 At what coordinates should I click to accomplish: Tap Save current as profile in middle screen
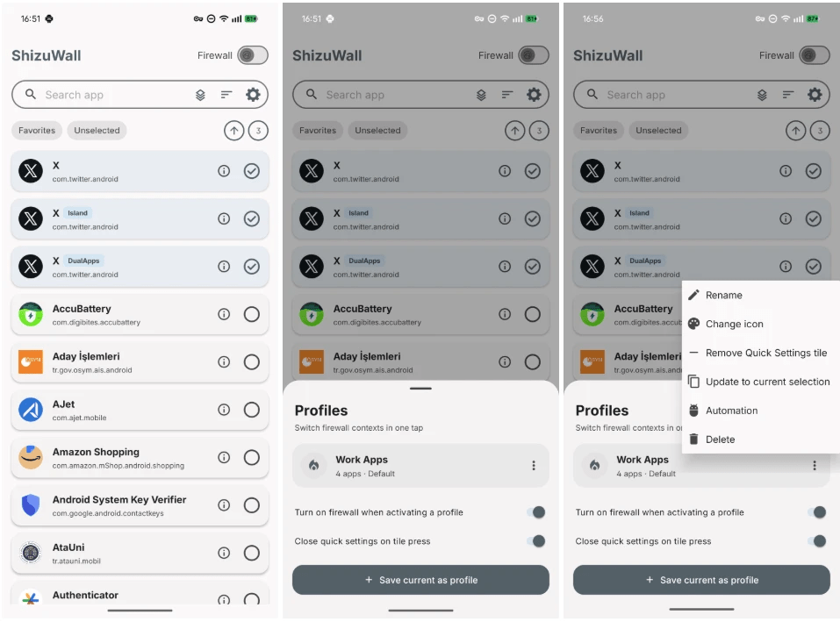pos(420,580)
